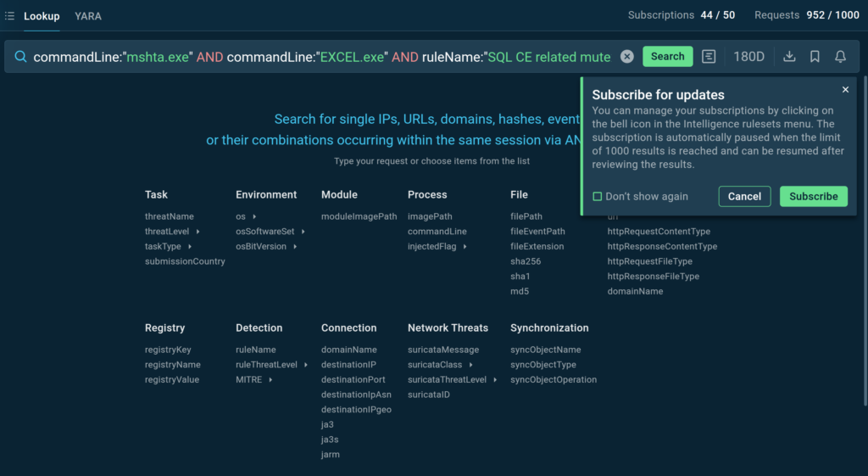
Task: Click inside the search query field
Action: click(322, 57)
